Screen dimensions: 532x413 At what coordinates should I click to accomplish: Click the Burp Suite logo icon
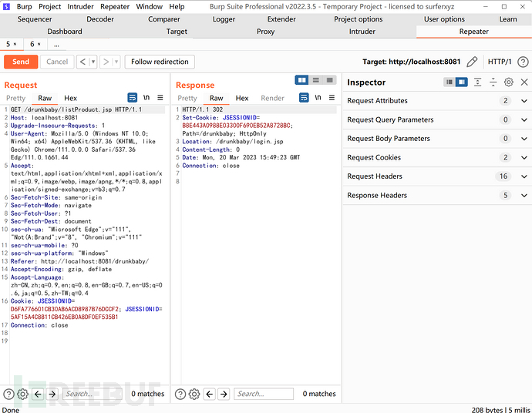pos(6,6)
